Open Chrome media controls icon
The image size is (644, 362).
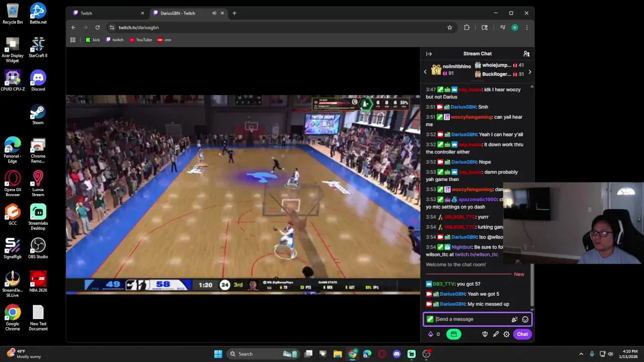(502, 28)
